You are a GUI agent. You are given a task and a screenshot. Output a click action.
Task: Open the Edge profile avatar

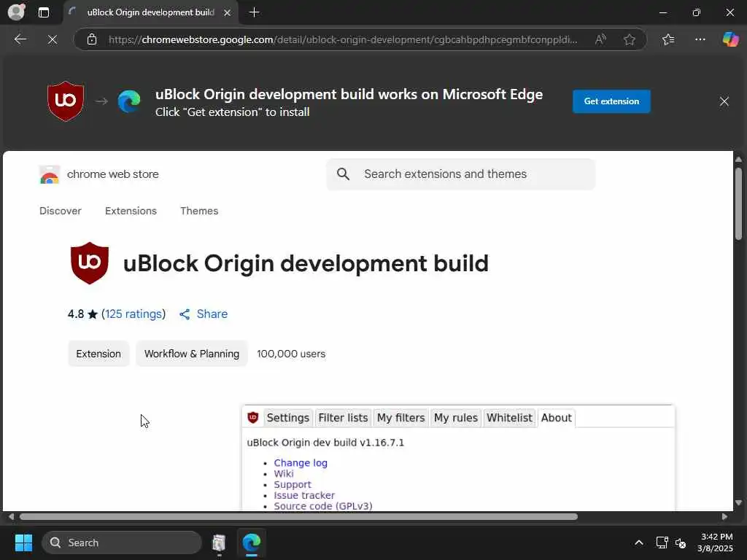[16, 12]
